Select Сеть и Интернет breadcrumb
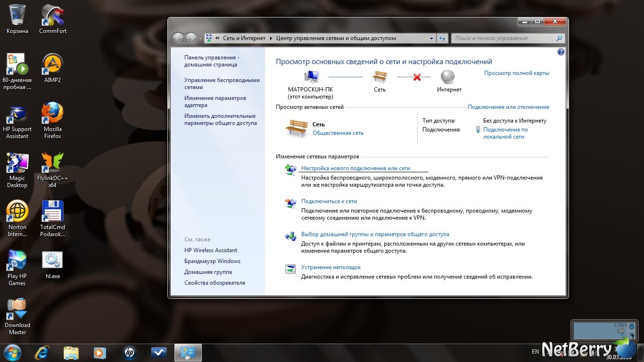This screenshot has height=362, width=644. pos(244,38)
